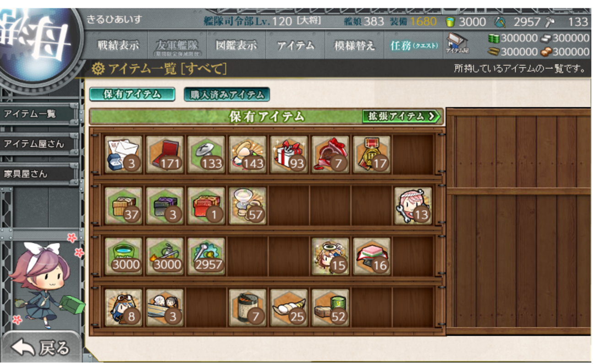The width and height of the screenshot is (595, 364).
Task: Click the development material screws item (2957)
Action: pyautogui.click(x=206, y=256)
